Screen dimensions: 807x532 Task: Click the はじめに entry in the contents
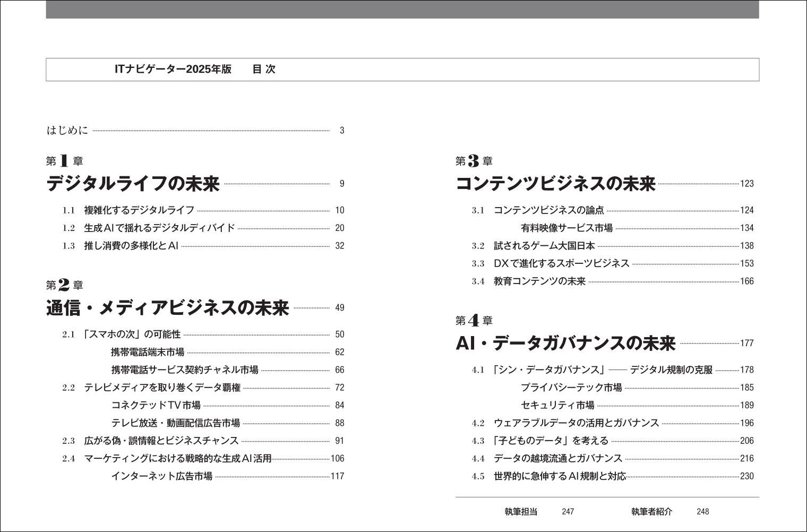click(x=67, y=130)
